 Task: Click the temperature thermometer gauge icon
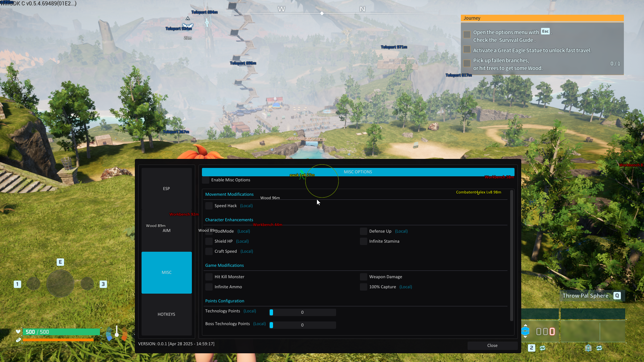tap(116, 331)
